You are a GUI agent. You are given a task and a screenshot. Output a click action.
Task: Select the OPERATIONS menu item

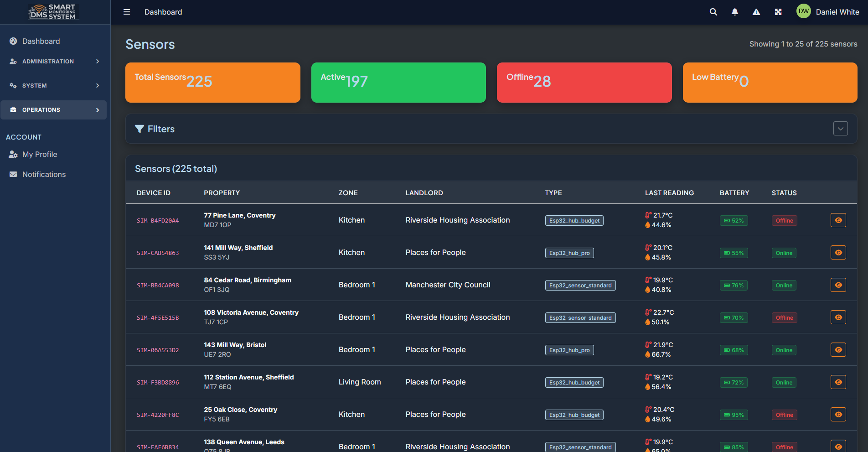click(x=41, y=110)
